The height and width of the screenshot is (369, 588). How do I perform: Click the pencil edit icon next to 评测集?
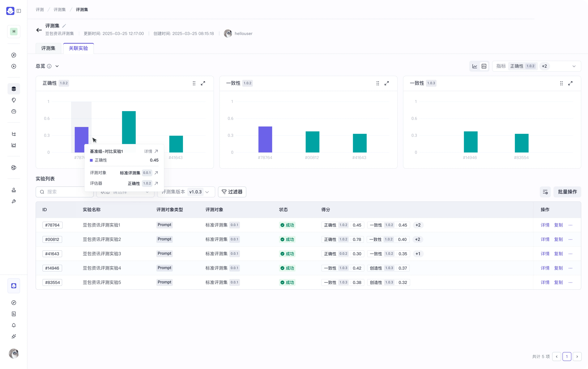[x=64, y=26]
